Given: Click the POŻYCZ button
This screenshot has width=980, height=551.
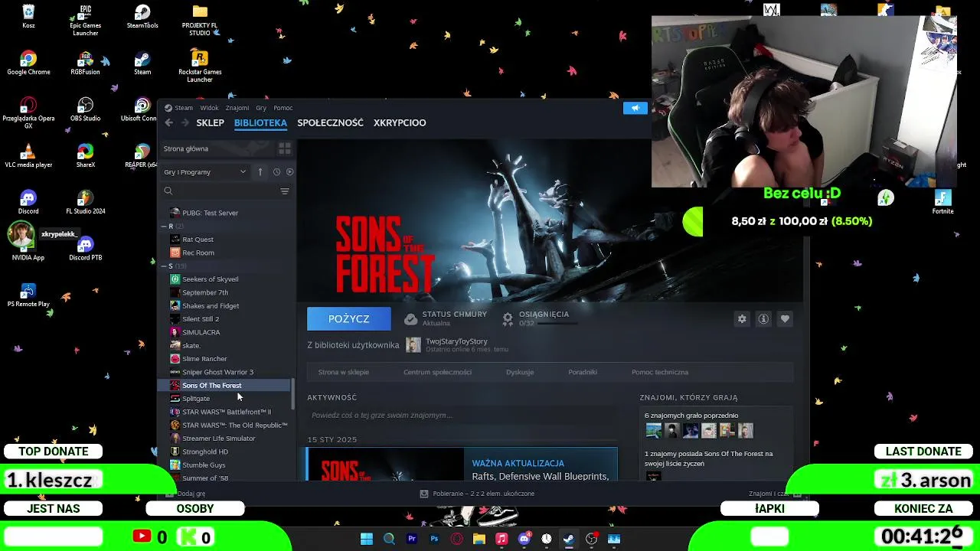Looking at the screenshot, I should click(x=348, y=318).
